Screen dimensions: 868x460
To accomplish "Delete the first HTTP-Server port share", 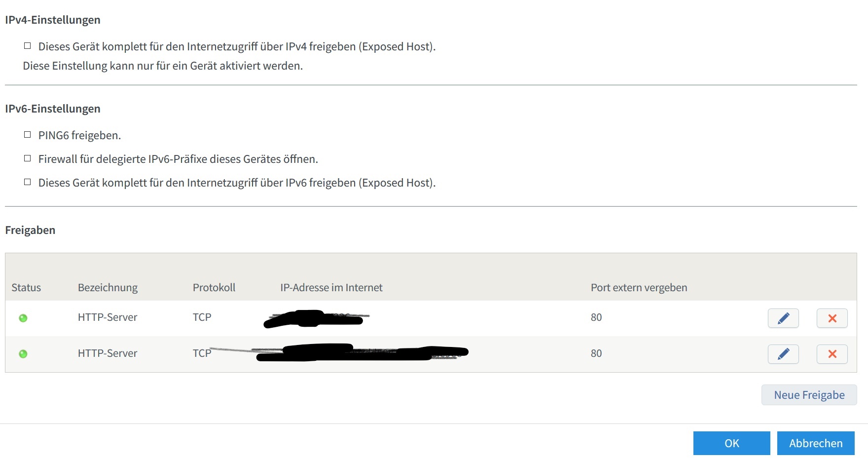I will click(832, 318).
